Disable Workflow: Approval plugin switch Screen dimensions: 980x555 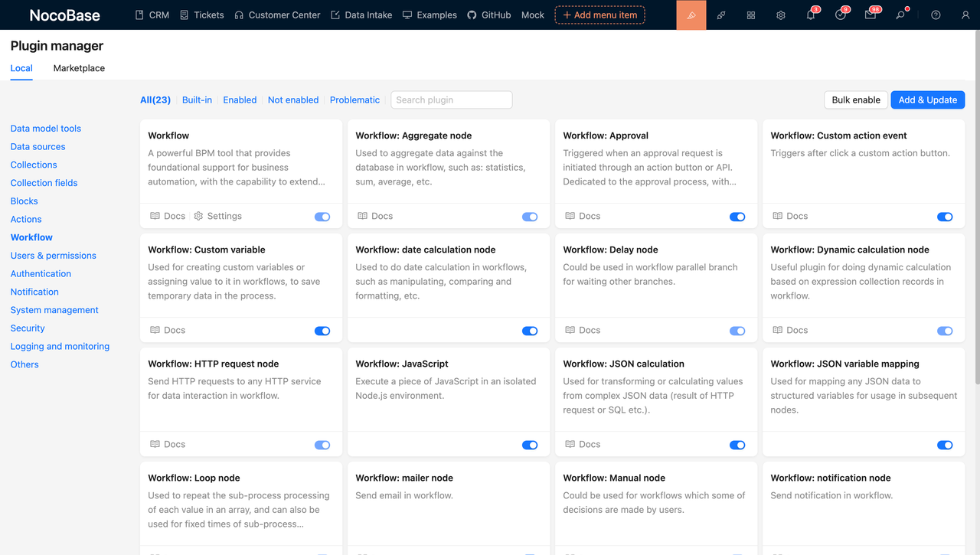point(737,217)
